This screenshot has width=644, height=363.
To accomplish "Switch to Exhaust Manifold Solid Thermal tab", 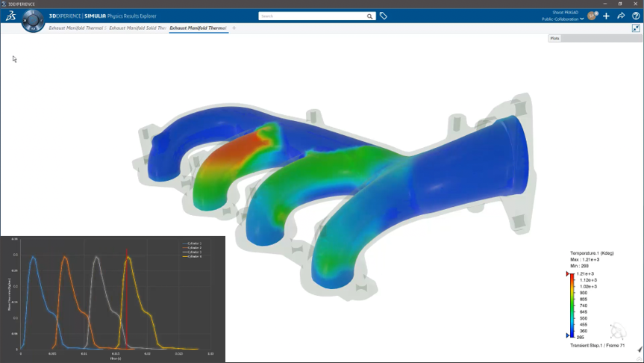I will 137,28.
